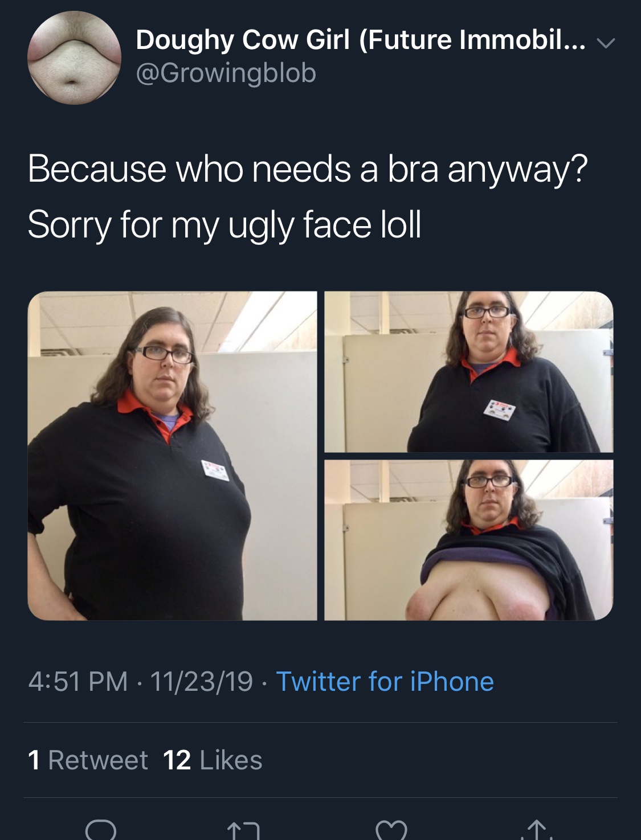Image resolution: width=641 pixels, height=840 pixels.
Task: Open the top-right photo thumbnail
Action: coord(469,371)
